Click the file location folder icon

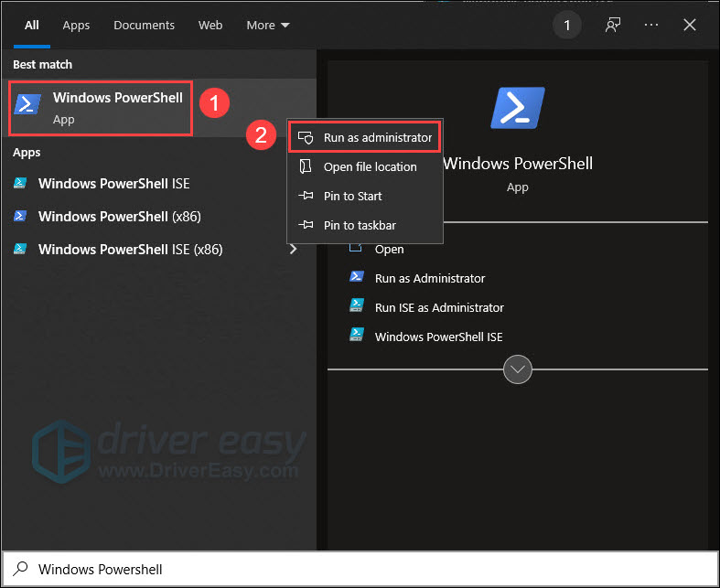tap(306, 166)
